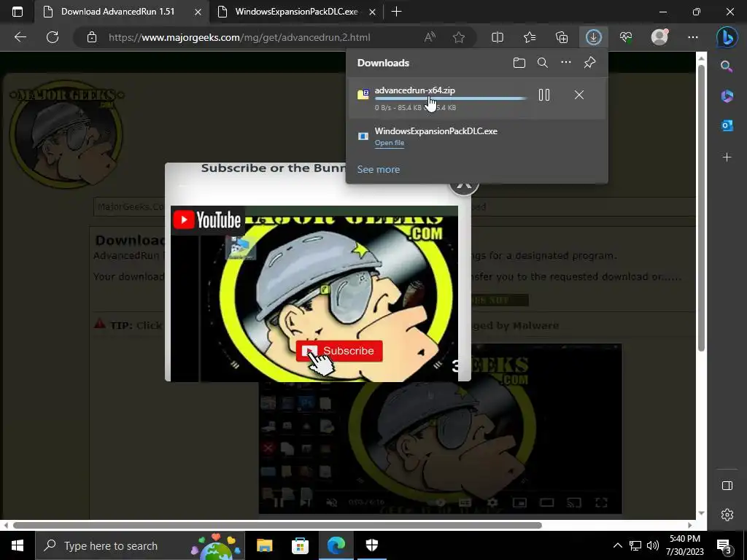Open Favorites list icon

[x=530, y=37]
